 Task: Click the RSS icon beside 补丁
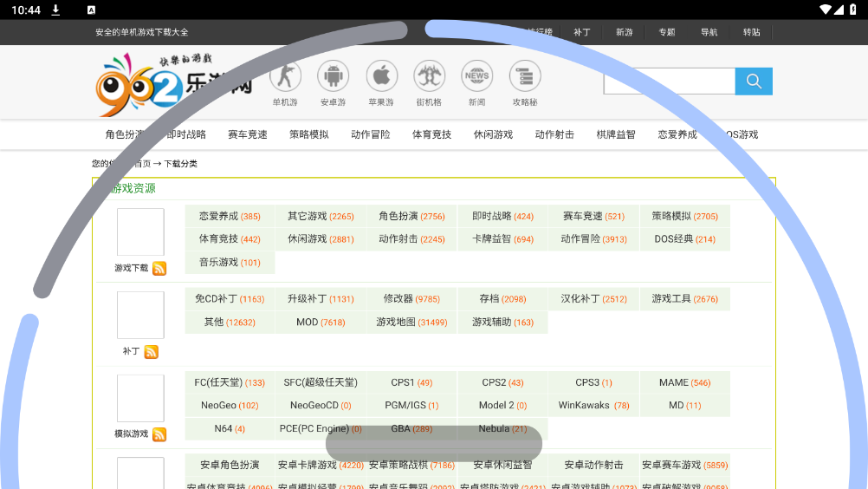151,352
